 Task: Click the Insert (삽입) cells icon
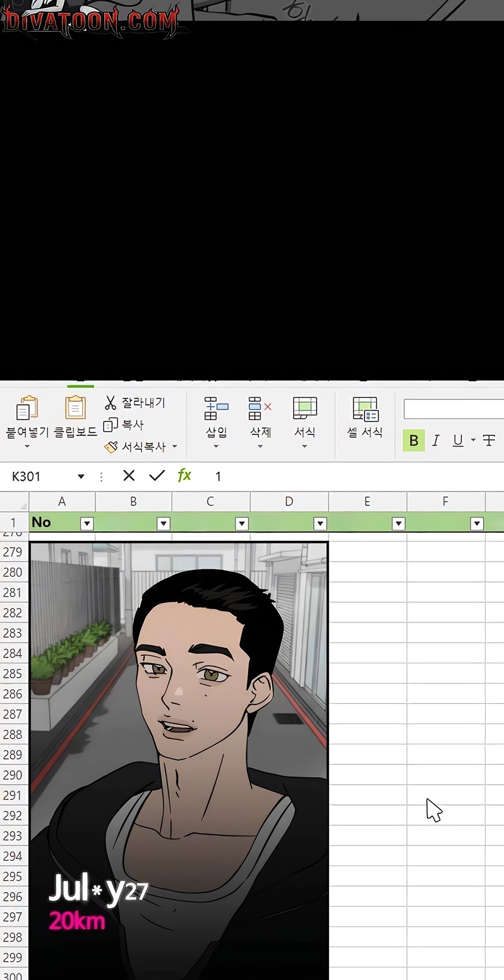(217, 409)
